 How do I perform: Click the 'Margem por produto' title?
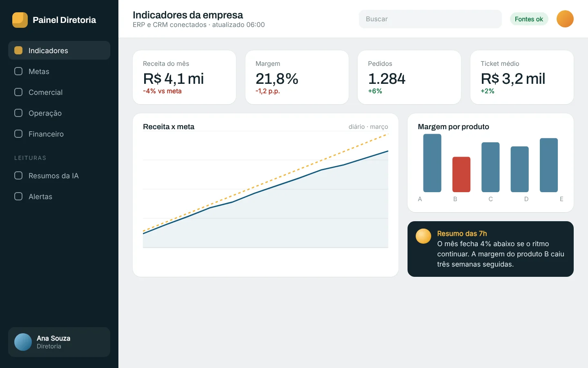pyautogui.click(x=454, y=127)
